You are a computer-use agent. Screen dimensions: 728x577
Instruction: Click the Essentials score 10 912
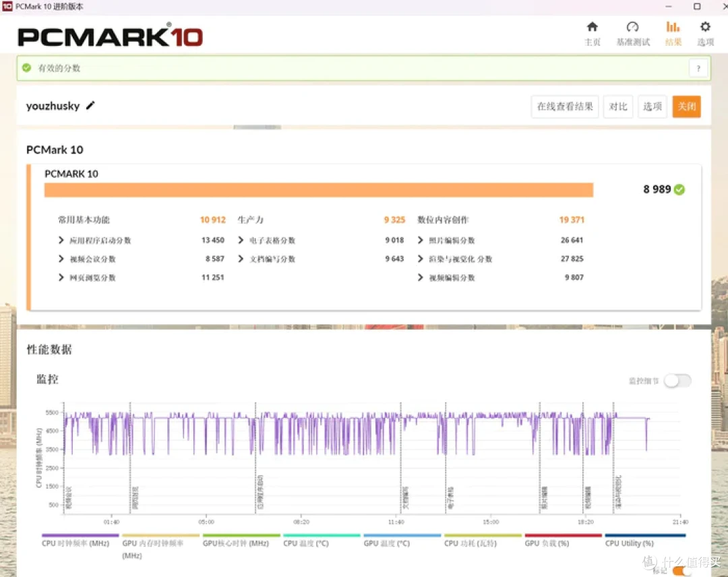tap(212, 220)
